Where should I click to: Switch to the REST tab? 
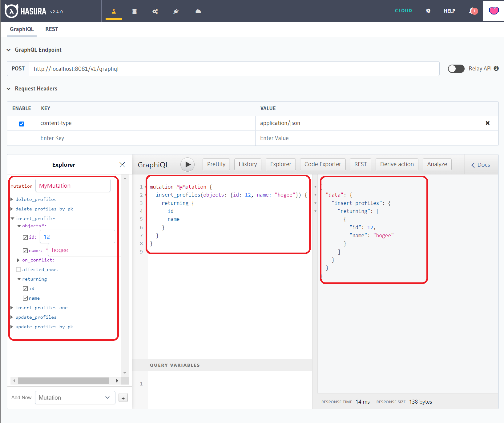tap(52, 29)
